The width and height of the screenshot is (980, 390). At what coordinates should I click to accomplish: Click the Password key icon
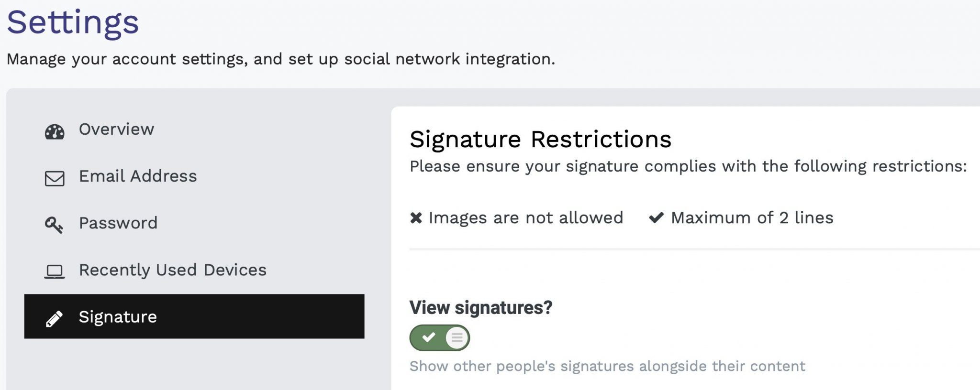pos(54,225)
